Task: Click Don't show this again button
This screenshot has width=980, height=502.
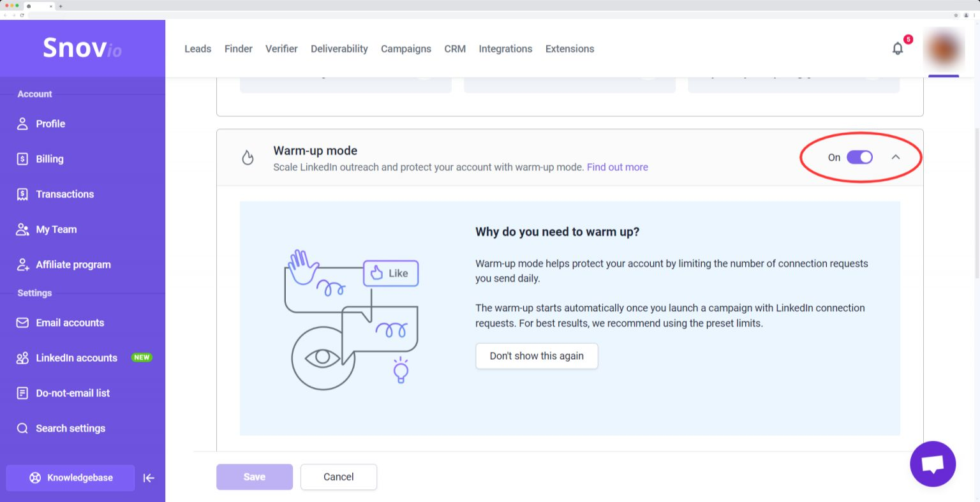Action: click(x=537, y=356)
